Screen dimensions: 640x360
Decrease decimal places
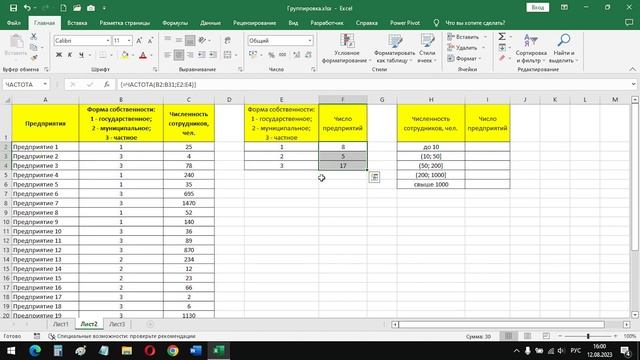tap(308, 55)
